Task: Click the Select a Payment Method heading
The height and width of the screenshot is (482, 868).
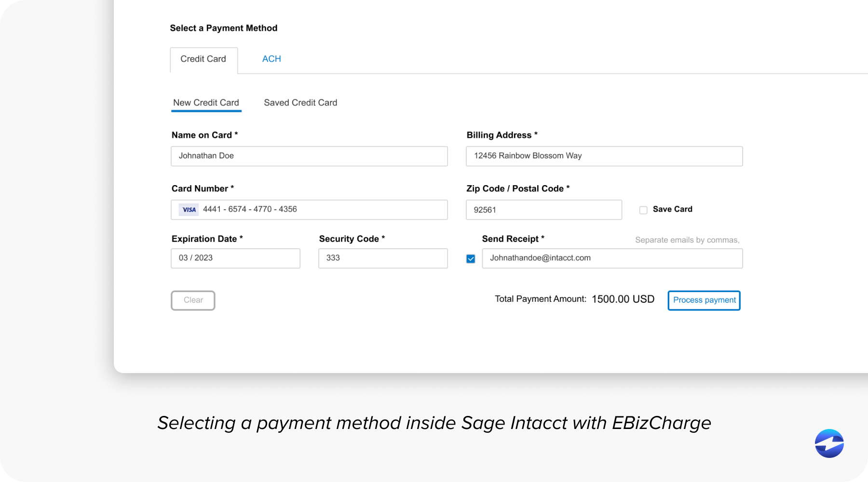Action: click(223, 27)
